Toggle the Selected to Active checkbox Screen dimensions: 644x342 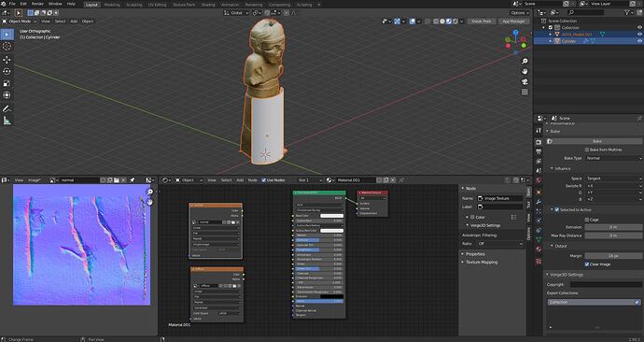[557, 209]
